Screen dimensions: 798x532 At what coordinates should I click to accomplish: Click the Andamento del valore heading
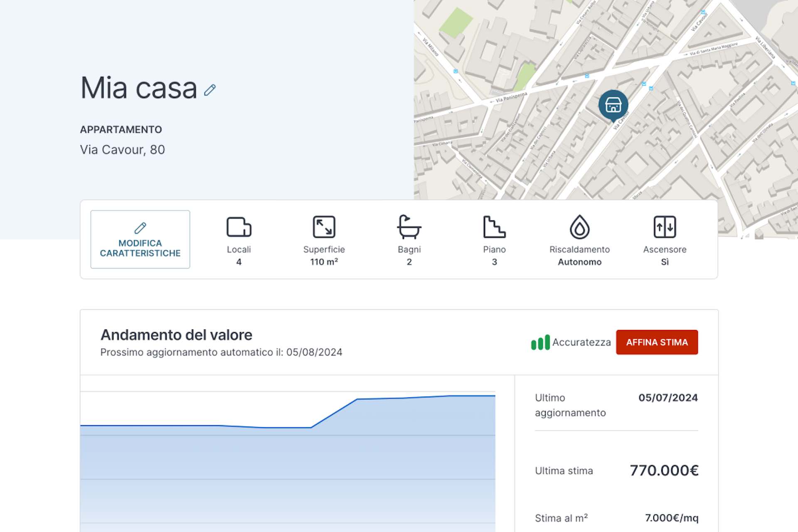[x=176, y=335]
